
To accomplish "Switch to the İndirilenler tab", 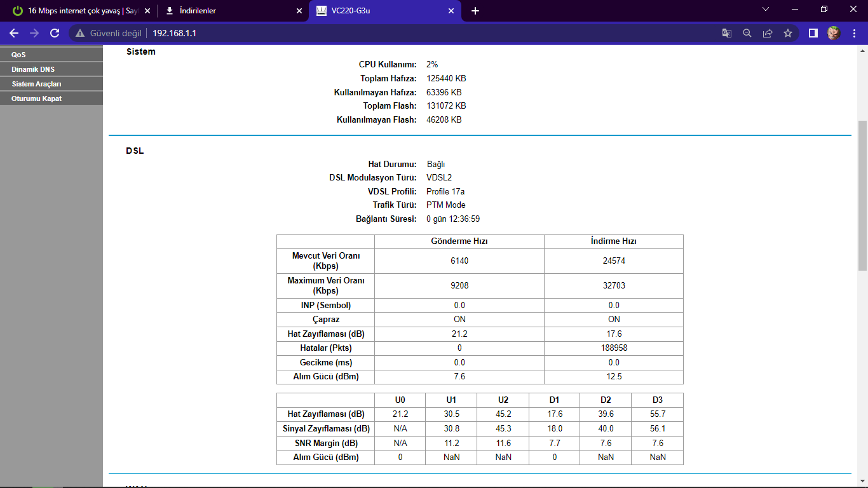I will [x=232, y=11].
